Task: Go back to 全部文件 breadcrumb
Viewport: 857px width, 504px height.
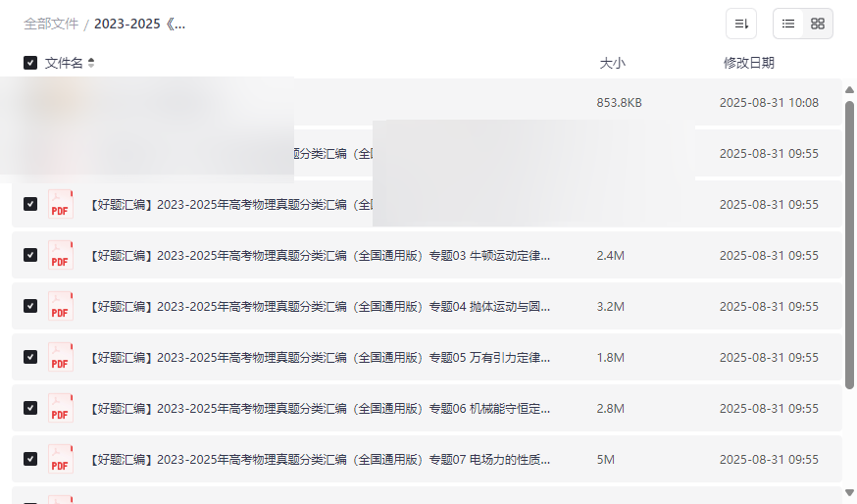Action: click(51, 24)
